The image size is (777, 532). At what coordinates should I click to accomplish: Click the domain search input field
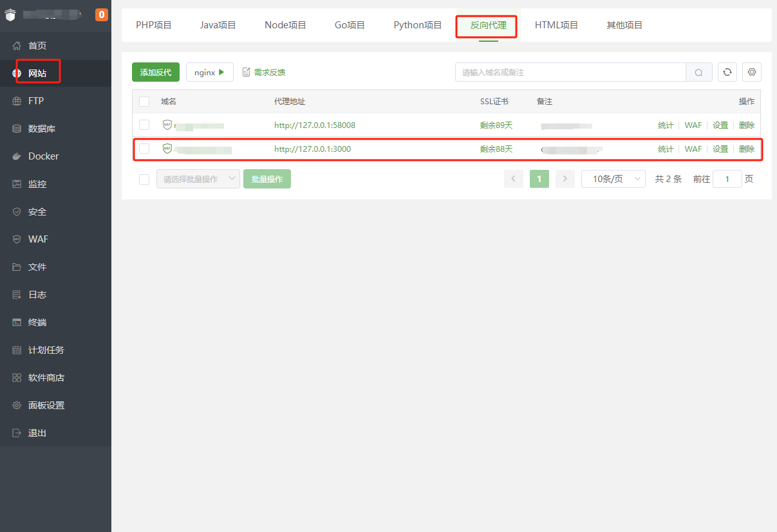(x=570, y=72)
